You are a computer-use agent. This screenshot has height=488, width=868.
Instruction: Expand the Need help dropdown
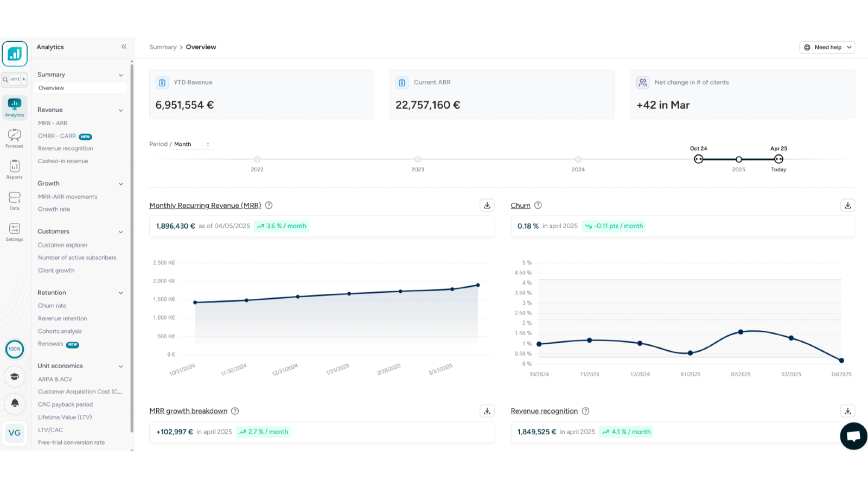coord(827,48)
